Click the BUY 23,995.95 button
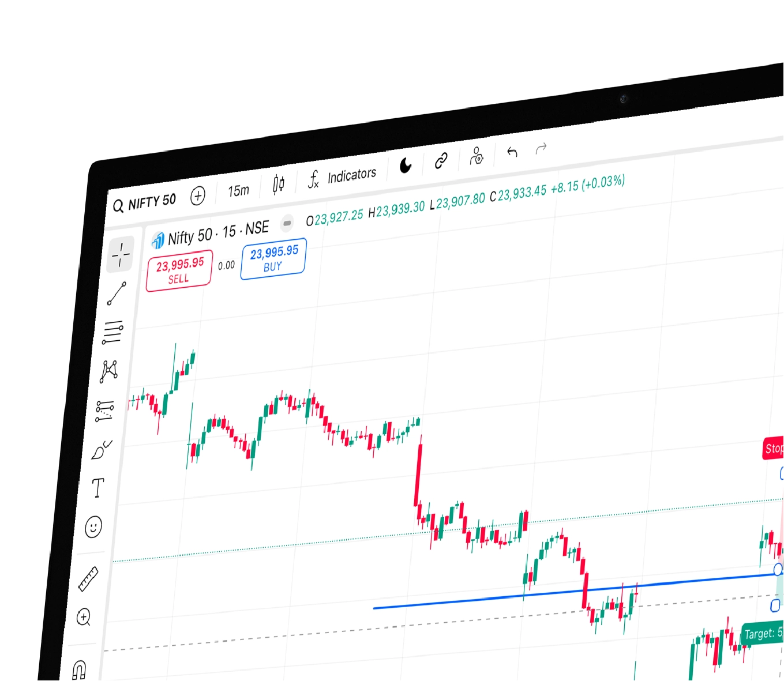 273,258
